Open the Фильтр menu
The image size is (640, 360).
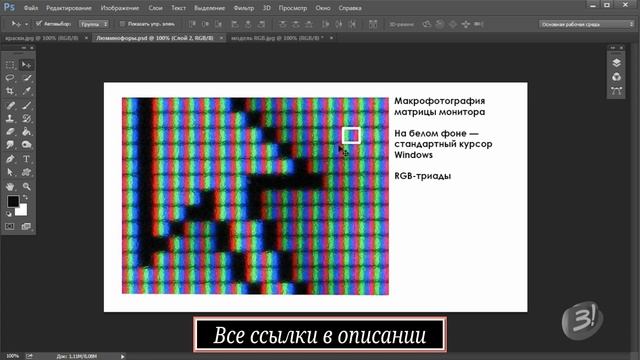pyautogui.click(x=244, y=8)
